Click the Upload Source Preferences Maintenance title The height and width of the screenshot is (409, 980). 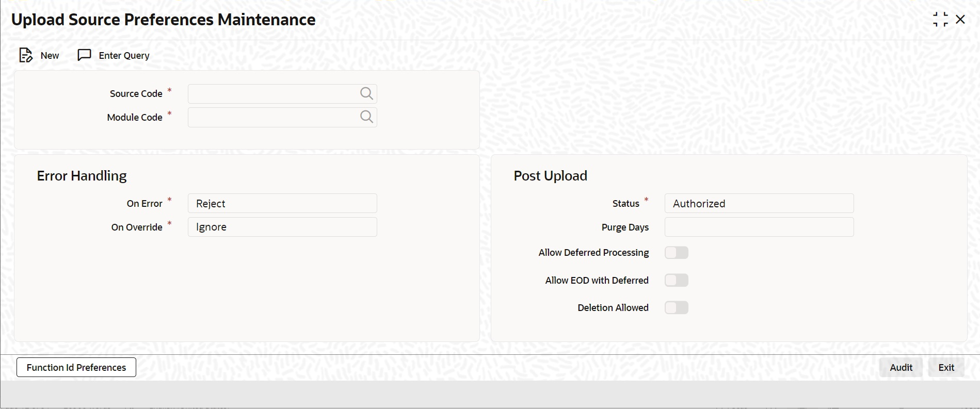pos(163,20)
